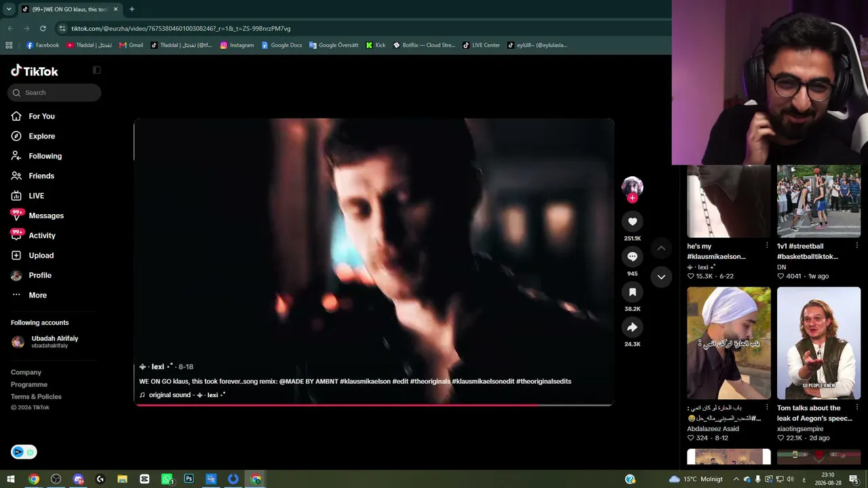Open the TikTok logo home link
The image size is (868, 488).
pos(35,70)
